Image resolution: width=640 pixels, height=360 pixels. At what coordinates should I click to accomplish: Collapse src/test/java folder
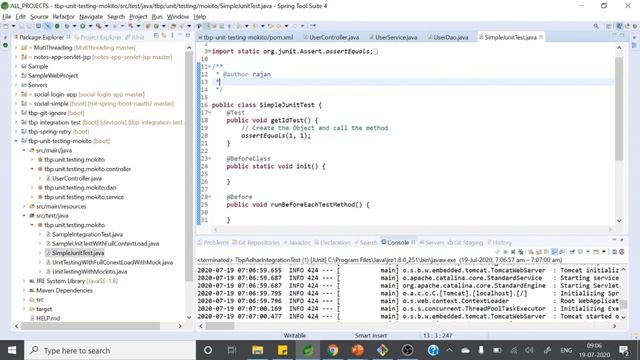(x=24, y=216)
